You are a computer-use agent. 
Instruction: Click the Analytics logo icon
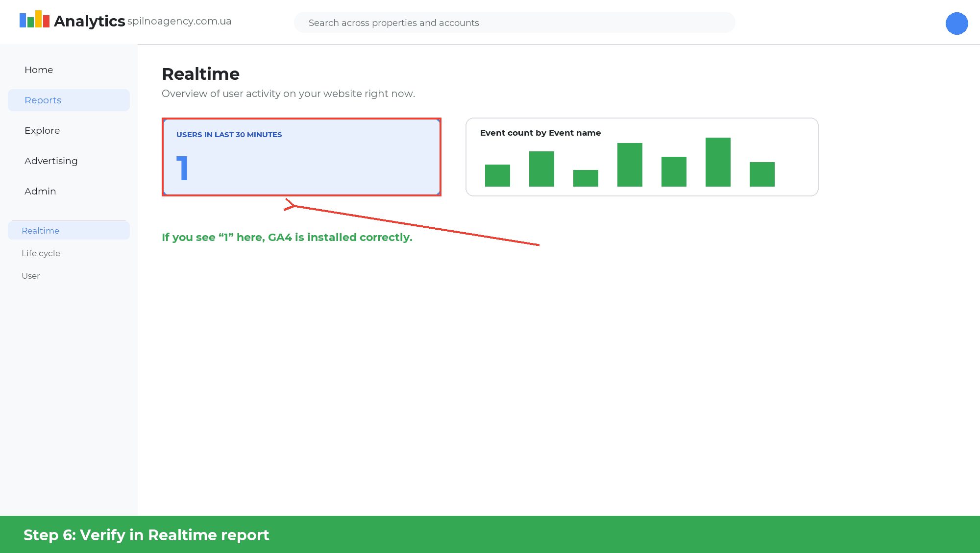point(34,19)
